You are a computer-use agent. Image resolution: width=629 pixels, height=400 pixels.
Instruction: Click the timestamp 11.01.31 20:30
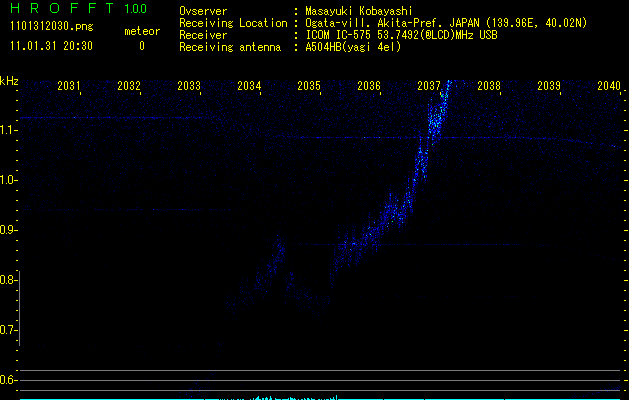tap(51, 46)
